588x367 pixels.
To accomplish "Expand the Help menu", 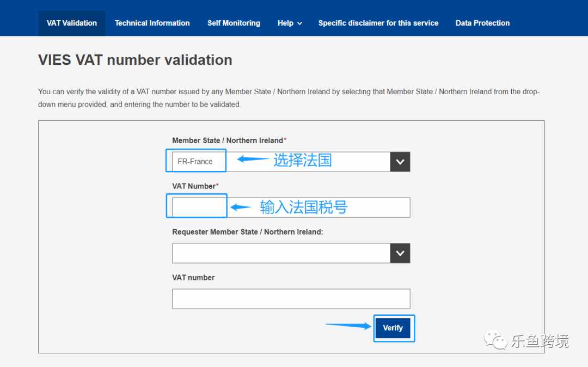I will click(x=290, y=23).
